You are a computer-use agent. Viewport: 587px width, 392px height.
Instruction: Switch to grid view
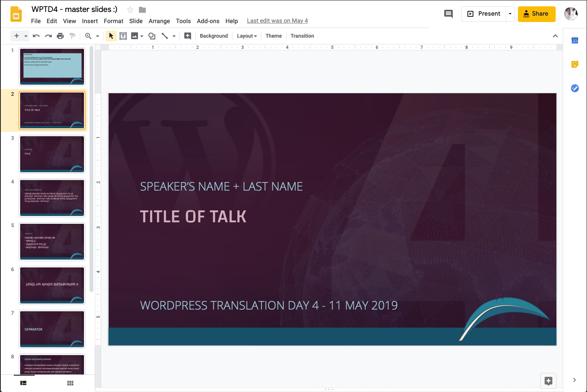coord(70,383)
